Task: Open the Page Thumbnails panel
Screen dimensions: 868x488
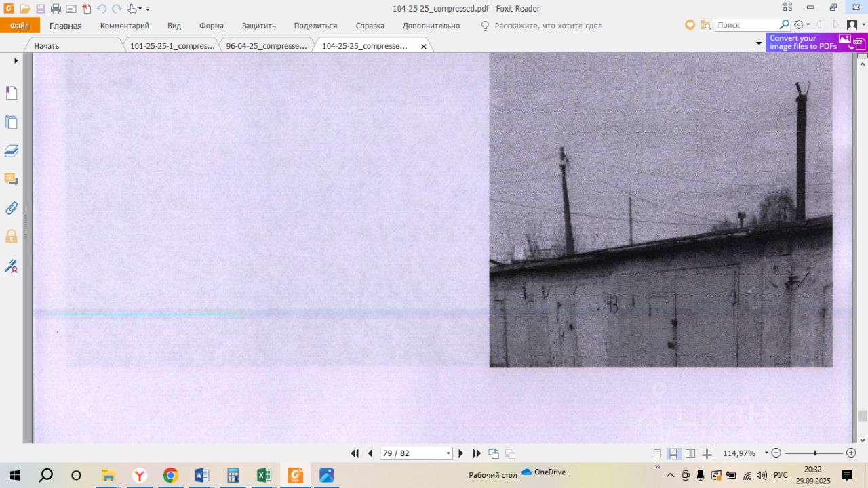Action: 12,123
